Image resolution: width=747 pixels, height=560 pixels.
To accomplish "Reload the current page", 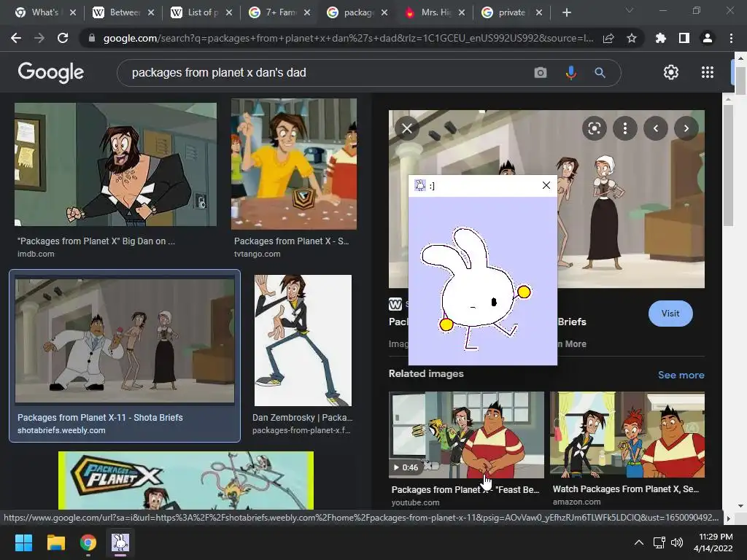I will pyautogui.click(x=63, y=38).
